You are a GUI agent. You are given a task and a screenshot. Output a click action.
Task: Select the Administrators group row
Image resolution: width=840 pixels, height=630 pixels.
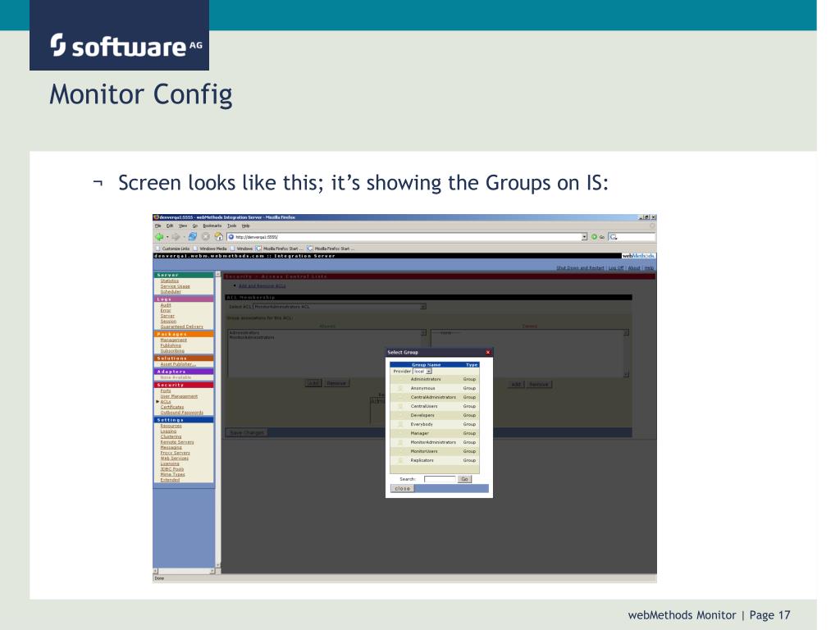[435, 379]
